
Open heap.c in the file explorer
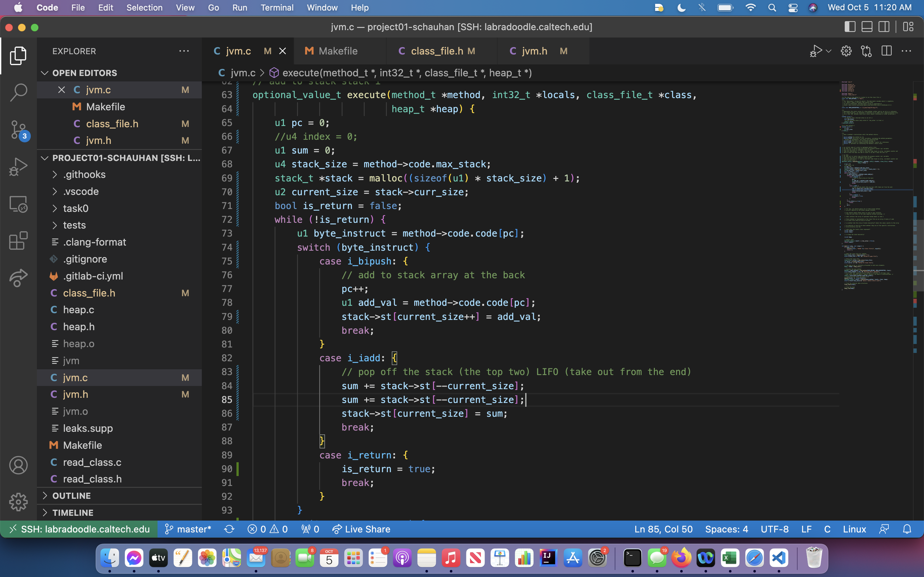tap(78, 309)
